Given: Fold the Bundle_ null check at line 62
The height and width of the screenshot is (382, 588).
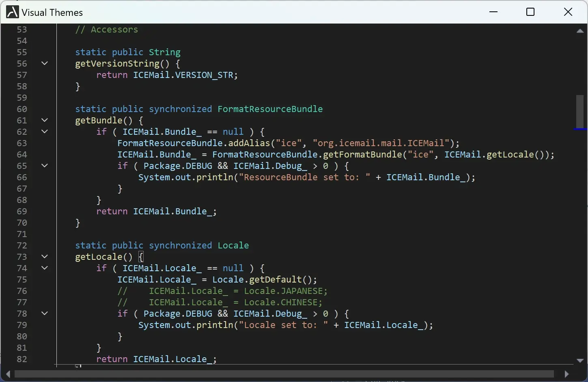Looking at the screenshot, I should point(45,132).
